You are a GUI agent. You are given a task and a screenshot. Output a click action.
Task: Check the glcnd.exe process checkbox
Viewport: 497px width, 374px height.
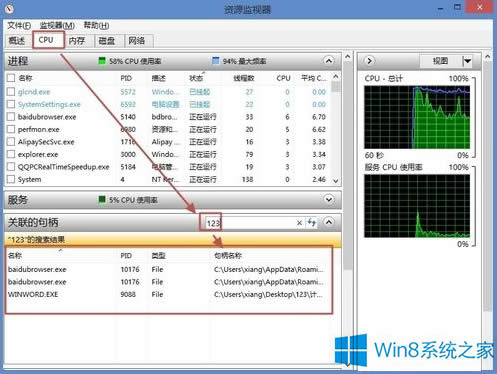point(11,92)
